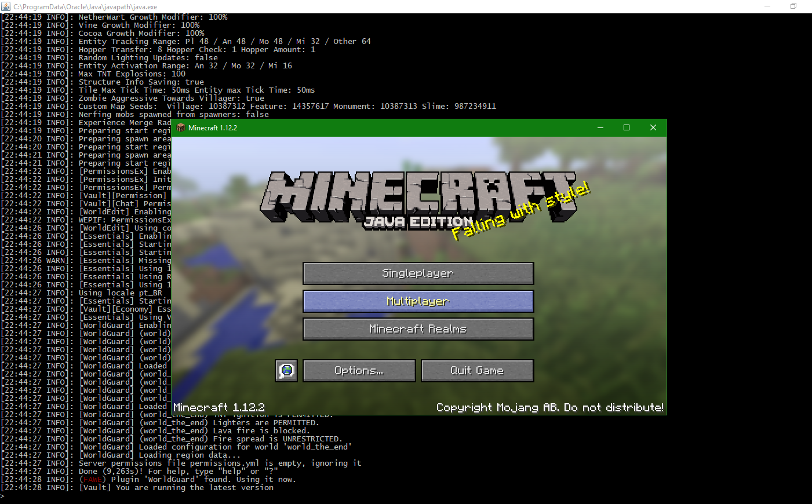The image size is (812, 504).
Task: Close the Minecraft 1.12.2 window
Action: point(653,127)
